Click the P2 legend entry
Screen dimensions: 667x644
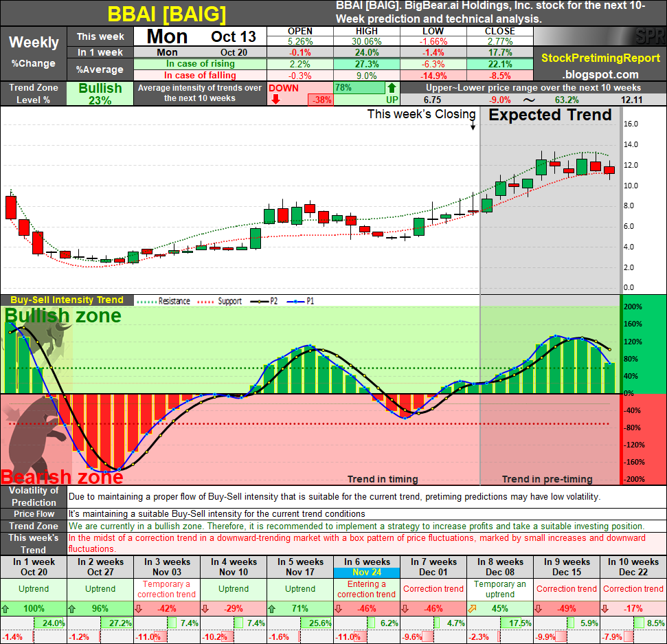coord(264,301)
